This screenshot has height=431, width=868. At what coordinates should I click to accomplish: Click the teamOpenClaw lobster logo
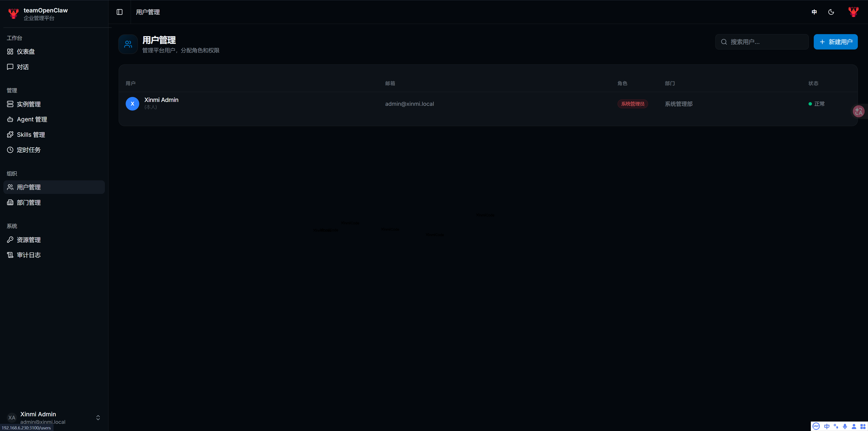pos(14,14)
